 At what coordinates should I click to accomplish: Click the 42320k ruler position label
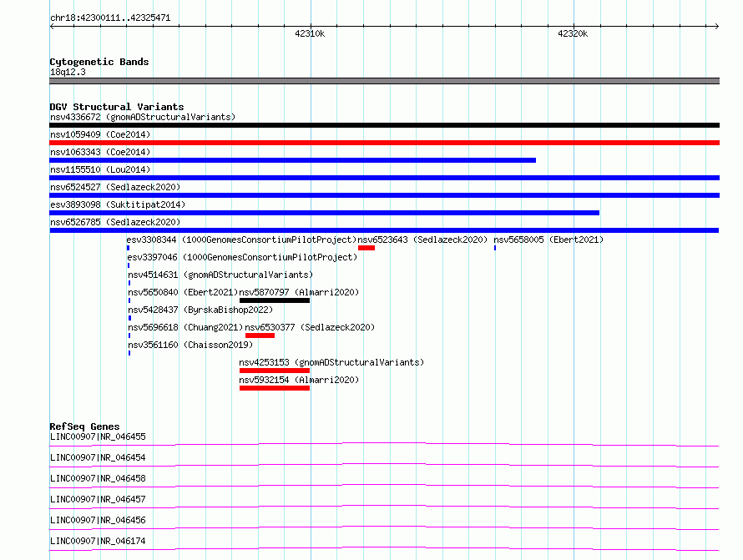point(573,33)
